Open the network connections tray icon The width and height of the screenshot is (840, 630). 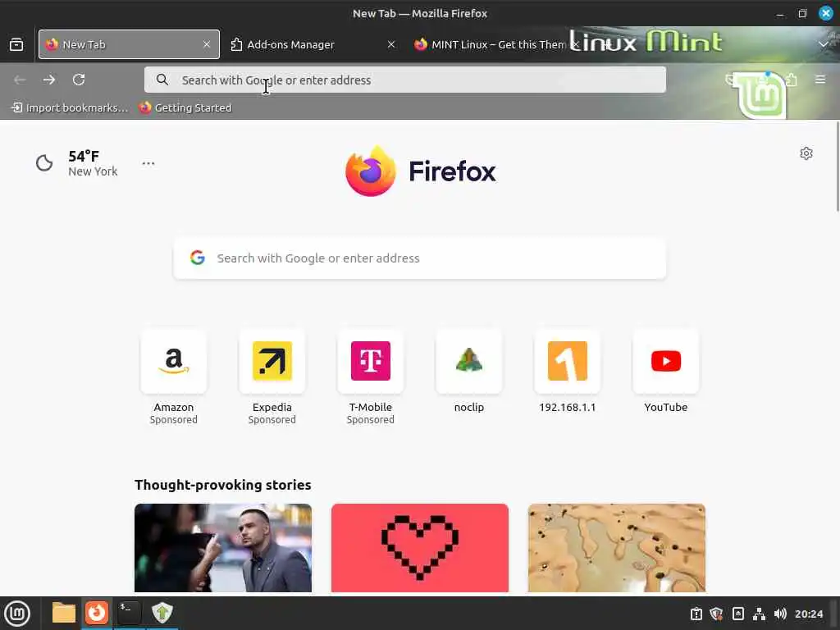click(x=759, y=614)
